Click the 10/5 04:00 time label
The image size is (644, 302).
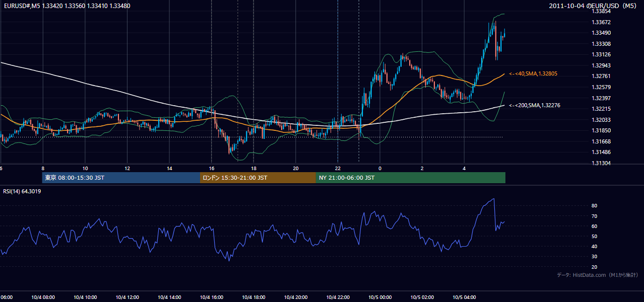coord(464,297)
